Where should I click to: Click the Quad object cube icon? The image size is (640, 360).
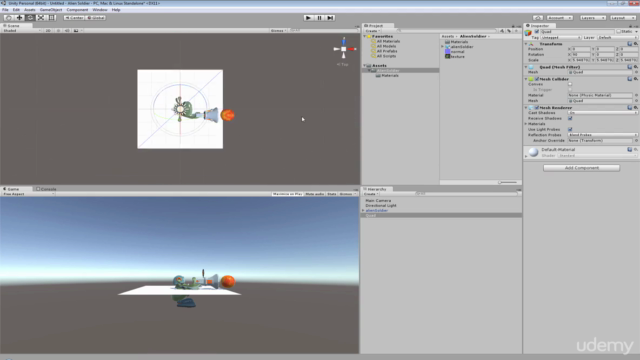click(x=528, y=33)
